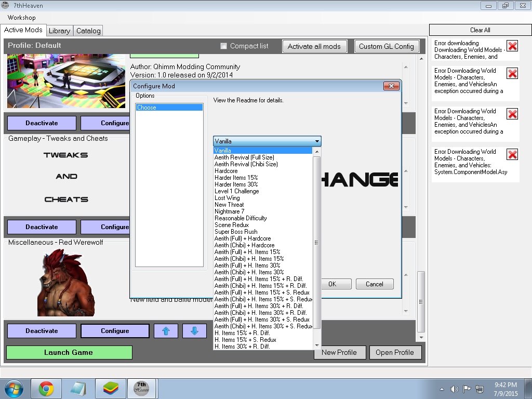
Task: Click the 7th Heaven taskbar icon
Action: point(141,389)
